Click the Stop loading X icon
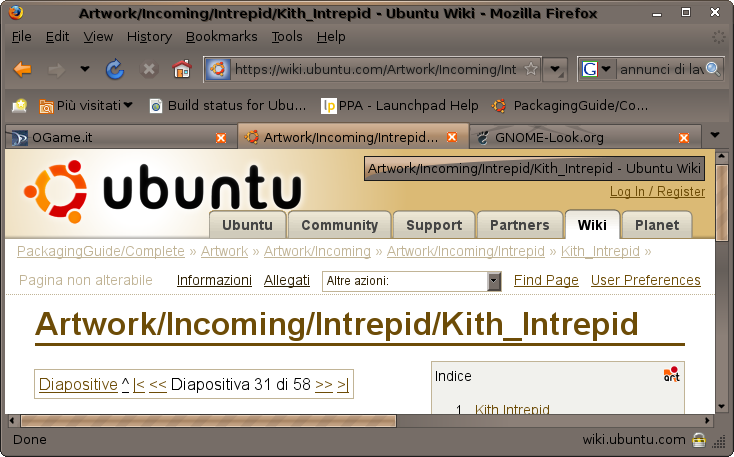The height and width of the screenshot is (457, 734). (149, 70)
